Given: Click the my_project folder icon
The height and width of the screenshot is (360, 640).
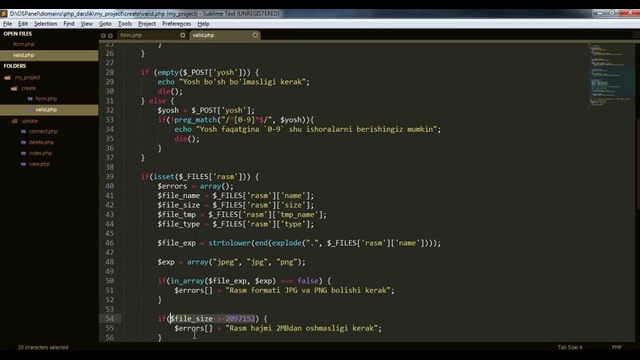Looking at the screenshot, I should tap(8, 77).
